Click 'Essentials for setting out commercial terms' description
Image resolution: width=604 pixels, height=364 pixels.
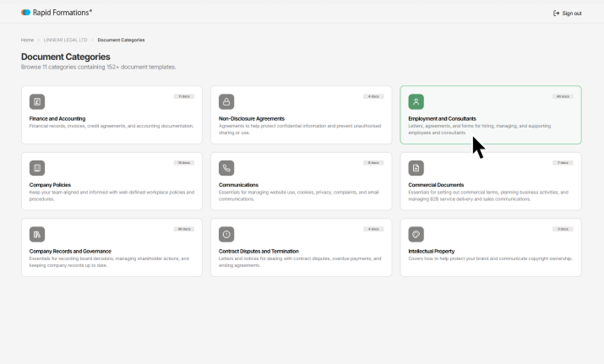pyautogui.click(x=488, y=195)
